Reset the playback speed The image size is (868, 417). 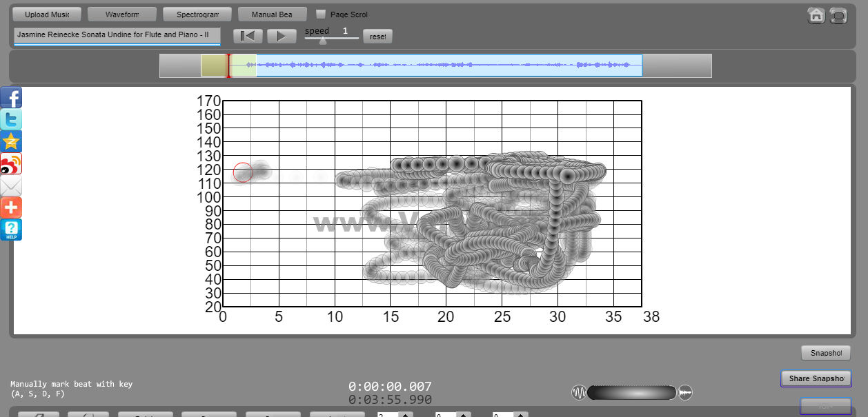(377, 37)
